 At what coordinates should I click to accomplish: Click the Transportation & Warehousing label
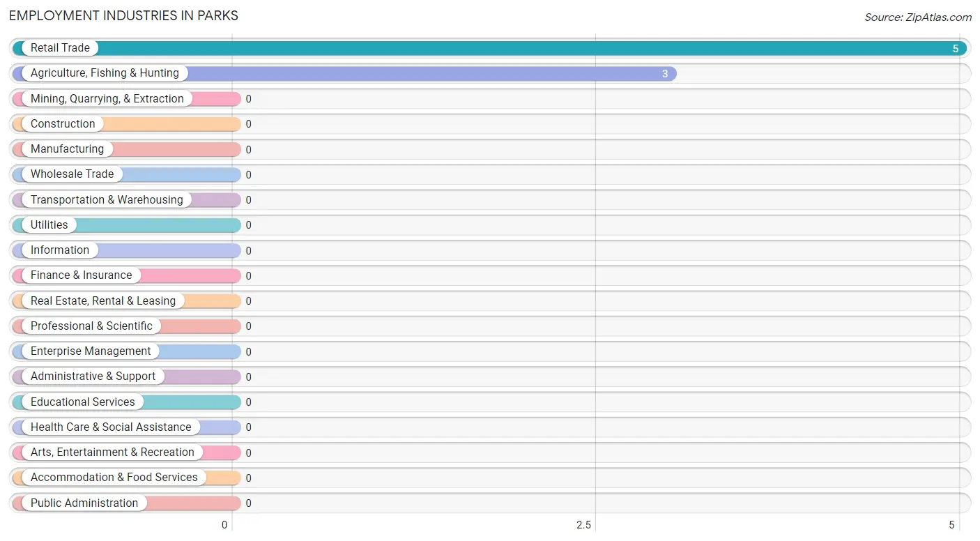click(x=107, y=200)
